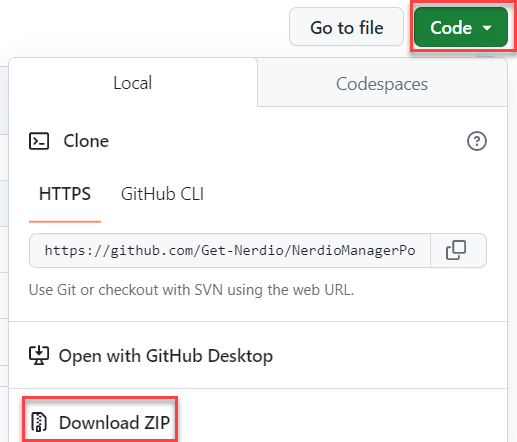517x442 pixels.
Task: Click the terminal icon next to Clone
Action: pyautogui.click(x=39, y=141)
